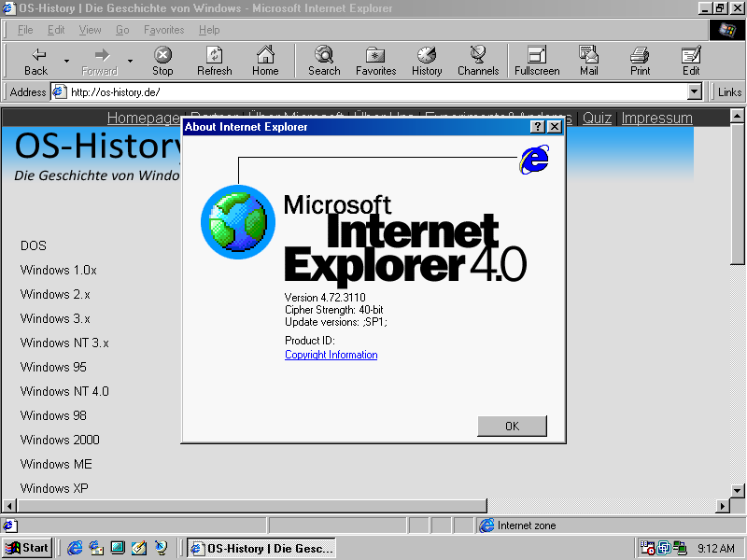Open the Copyright Information link
The height and width of the screenshot is (560, 747).
pos(331,355)
